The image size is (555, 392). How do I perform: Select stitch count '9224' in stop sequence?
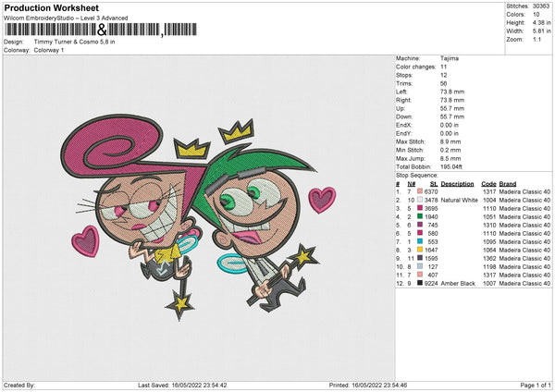[x=431, y=283]
